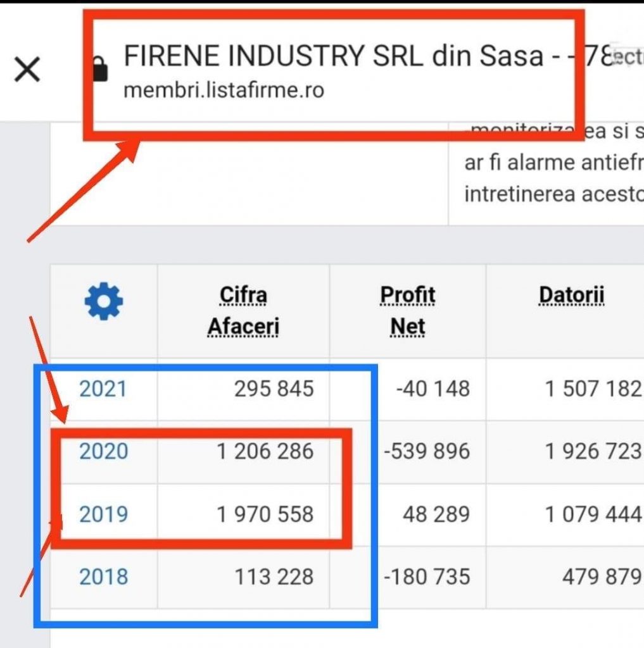The width and height of the screenshot is (644, 648).
Task: Sort by Profit Net column header
Action: click(x=407, y=311)
